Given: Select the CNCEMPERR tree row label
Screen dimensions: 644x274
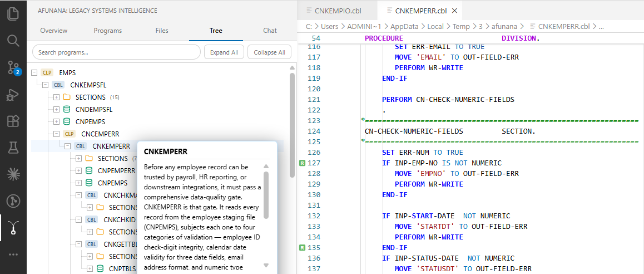Looking at the screenshot, I should tap(100, 134).
